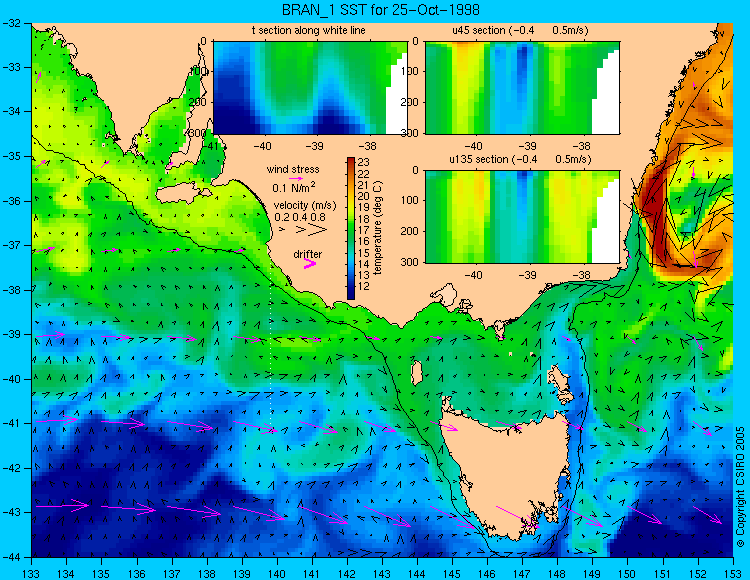Click the '0.1 N/m2' legend value

(x=293, y=187)
